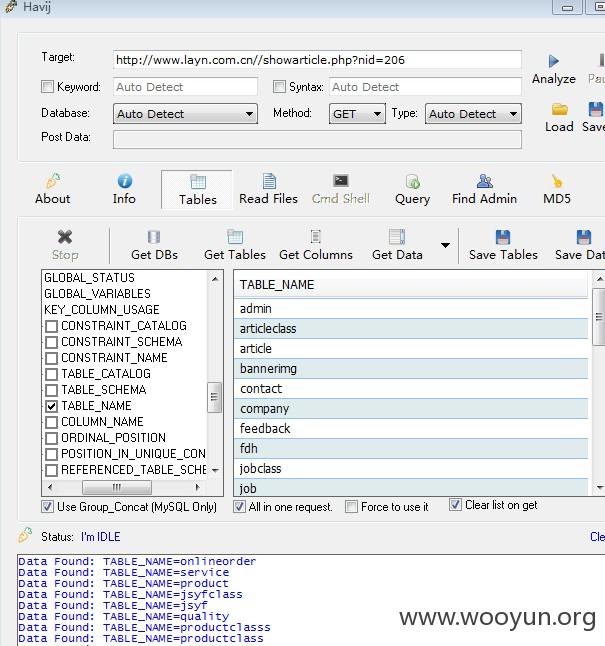Check the TABLE_CATALOG column checkbox
The image size is (605, 646).
tap(51, 374)
